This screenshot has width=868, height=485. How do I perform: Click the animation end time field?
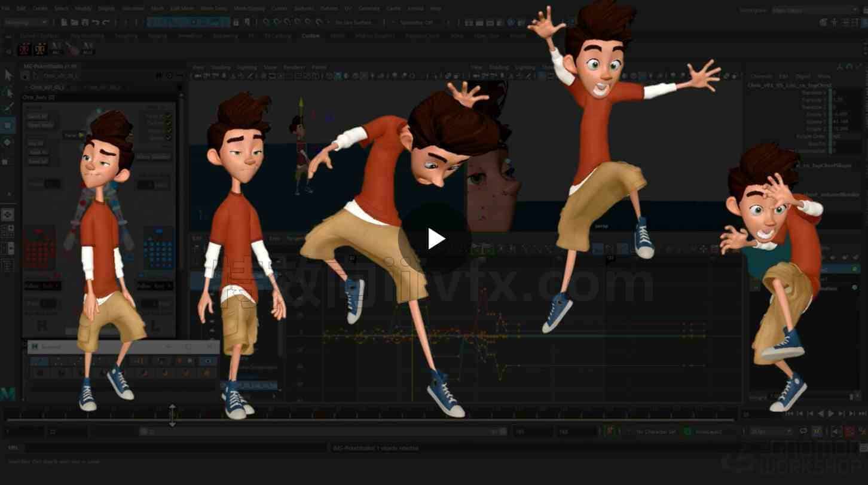(576, 431)
